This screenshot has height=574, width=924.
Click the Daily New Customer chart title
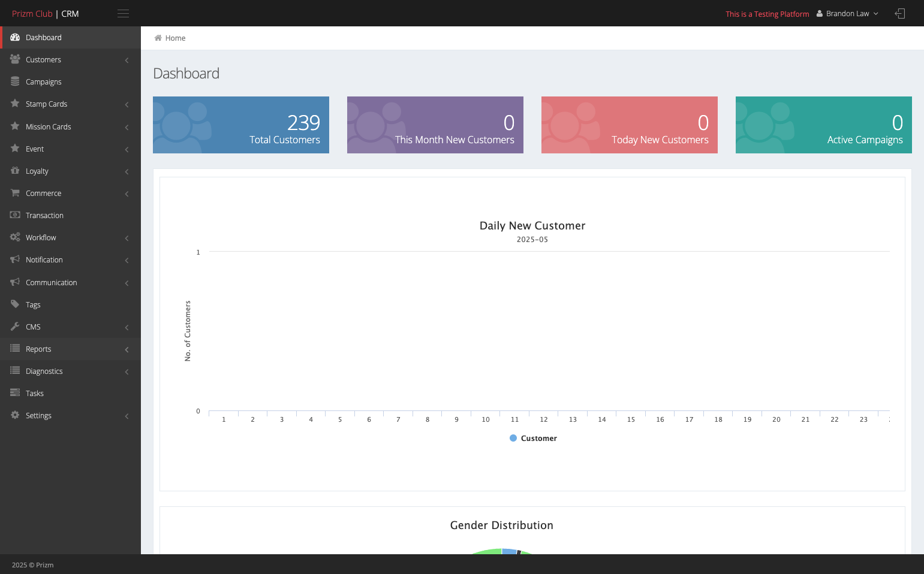(x=532, y=226)
